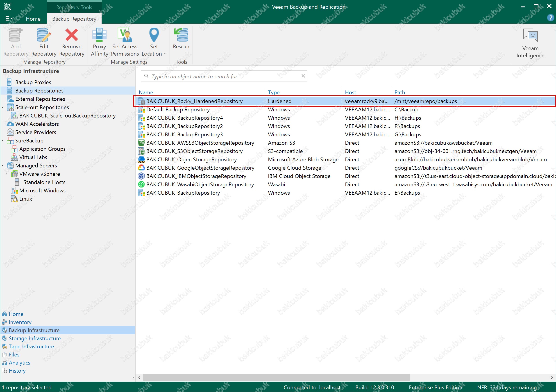Click the IBM Cloud repository icon

coord(141,176)
